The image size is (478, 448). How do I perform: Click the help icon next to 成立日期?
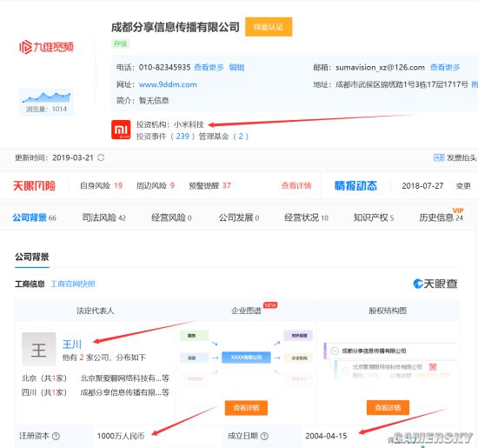[x=264, y=436]
